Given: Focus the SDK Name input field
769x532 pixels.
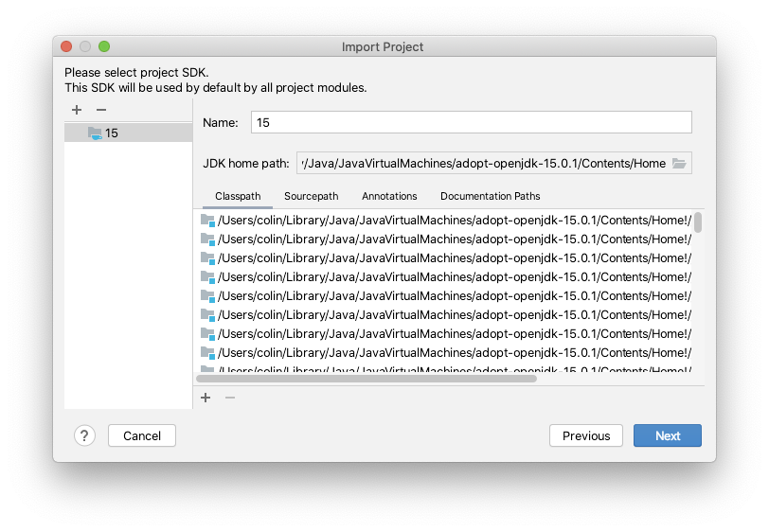Looking at the screenshot, I should pyautogui.click(x=472, y=122).
